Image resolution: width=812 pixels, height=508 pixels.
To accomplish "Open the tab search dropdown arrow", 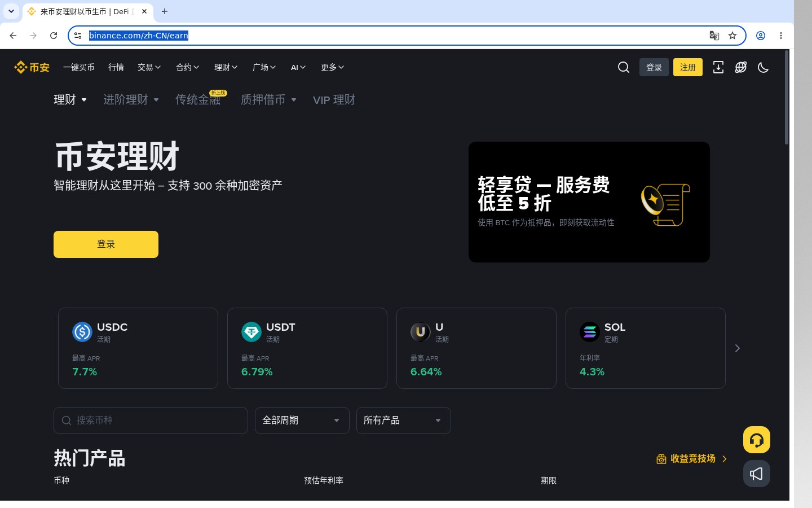I will [x=11, y=11].
